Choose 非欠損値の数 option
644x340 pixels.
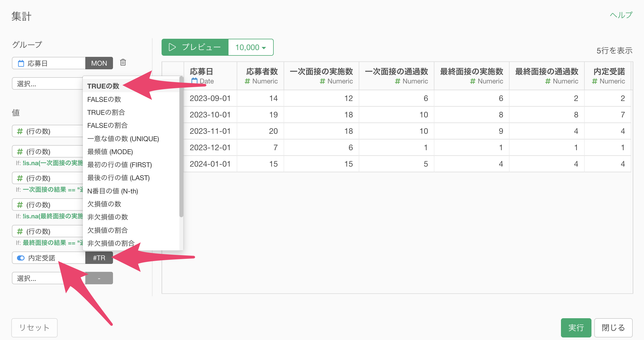(131, 217)
